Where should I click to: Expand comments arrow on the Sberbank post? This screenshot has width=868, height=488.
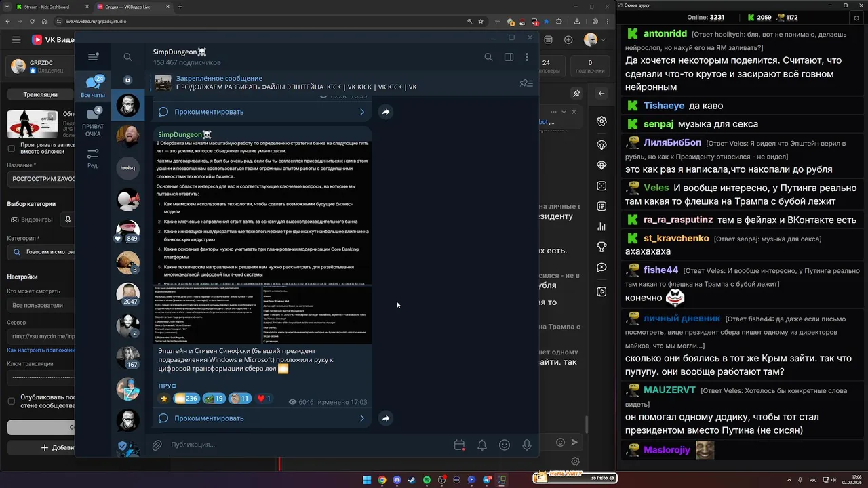click(362, 418)
